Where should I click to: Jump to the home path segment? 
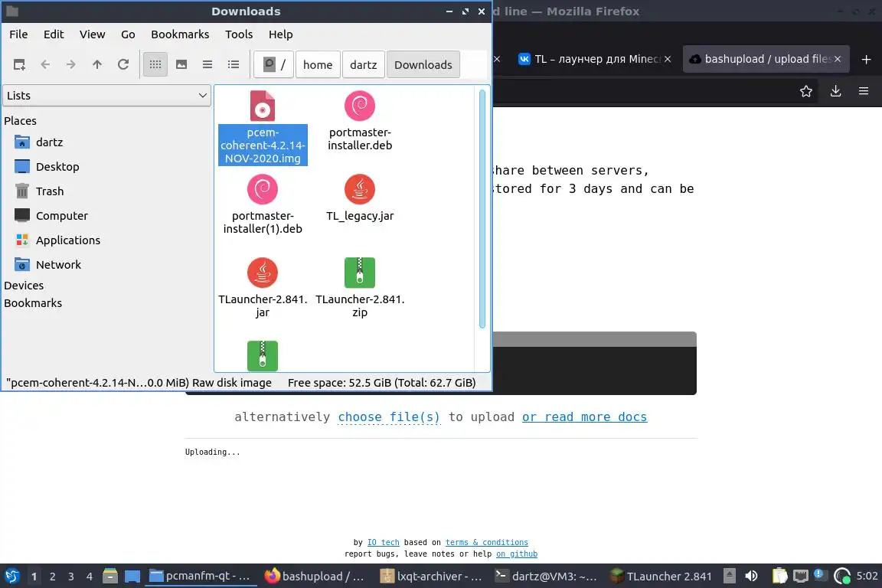318,65
